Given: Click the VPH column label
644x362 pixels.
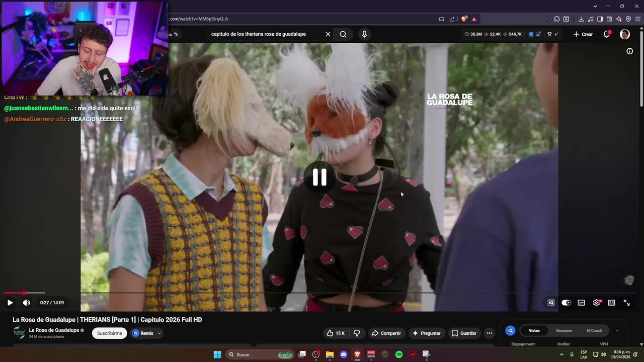Looking at the screenshot, I should tap(604, 344).
